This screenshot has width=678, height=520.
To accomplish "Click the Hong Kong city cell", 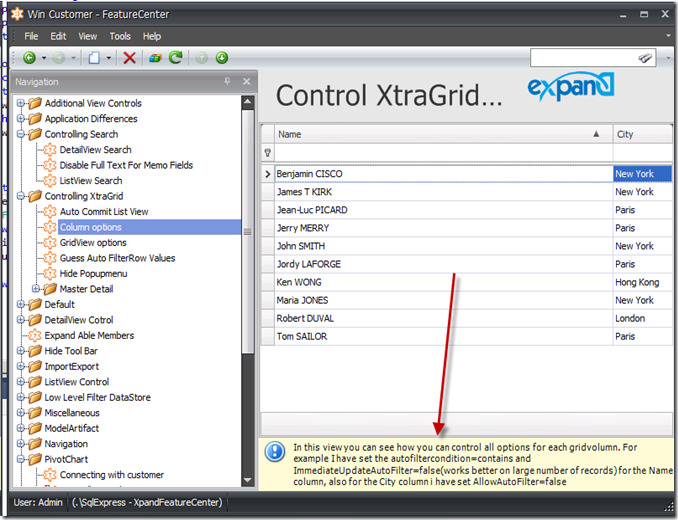I will pyautogui.click(x=643, y=282).
